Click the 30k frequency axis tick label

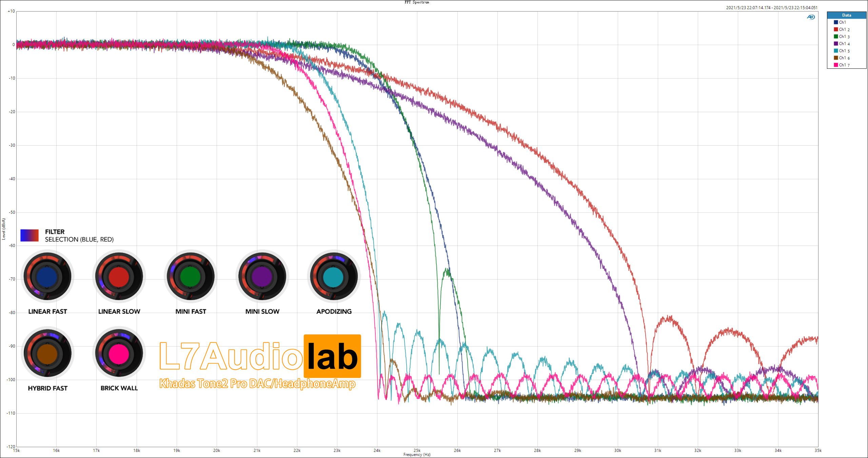tap(618, 451)
